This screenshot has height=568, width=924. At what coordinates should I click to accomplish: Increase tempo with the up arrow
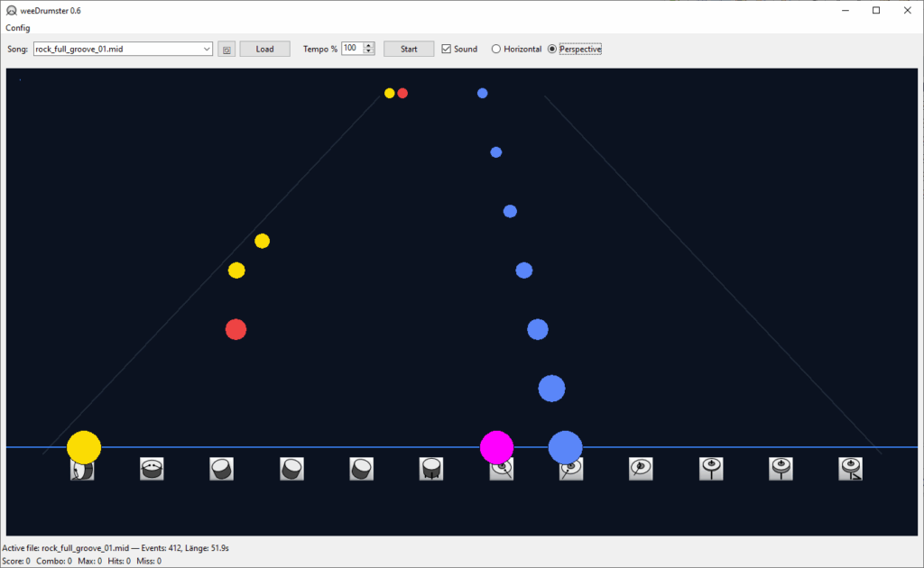coord(368,46)
